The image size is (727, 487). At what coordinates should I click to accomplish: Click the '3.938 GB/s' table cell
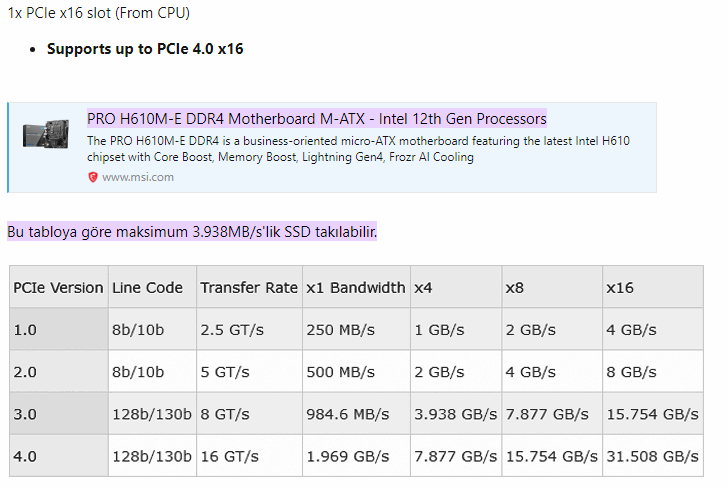(455, 413)
